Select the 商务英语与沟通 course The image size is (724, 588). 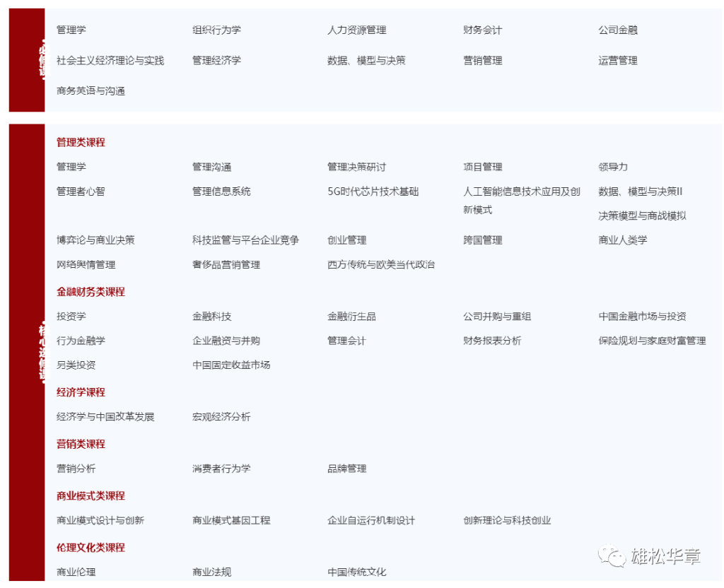click(90, 91)
